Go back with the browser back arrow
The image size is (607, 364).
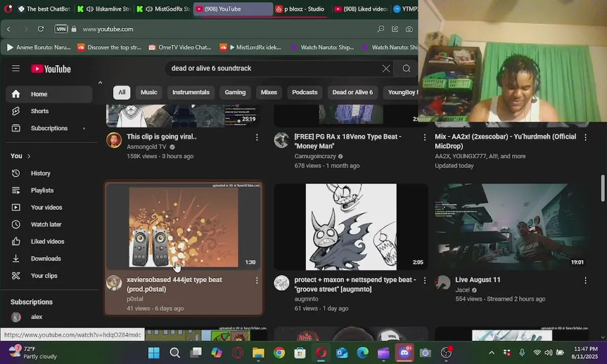(9, 29)
